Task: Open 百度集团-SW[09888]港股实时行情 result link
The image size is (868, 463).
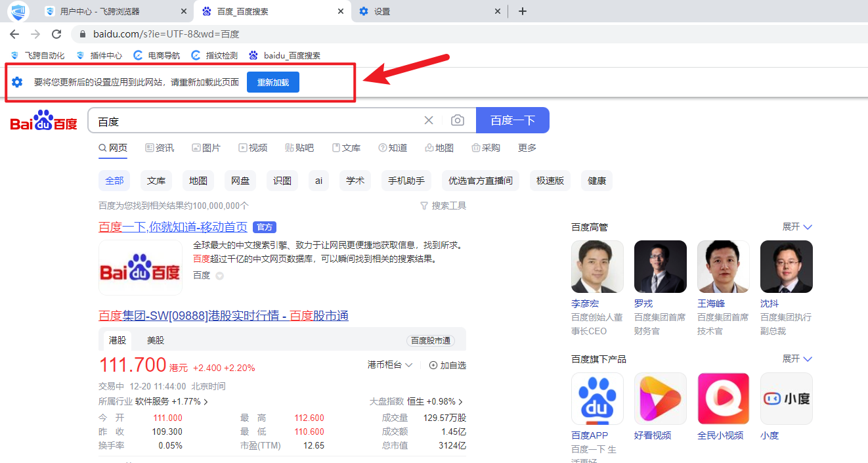Action: (x=223, y=316)
